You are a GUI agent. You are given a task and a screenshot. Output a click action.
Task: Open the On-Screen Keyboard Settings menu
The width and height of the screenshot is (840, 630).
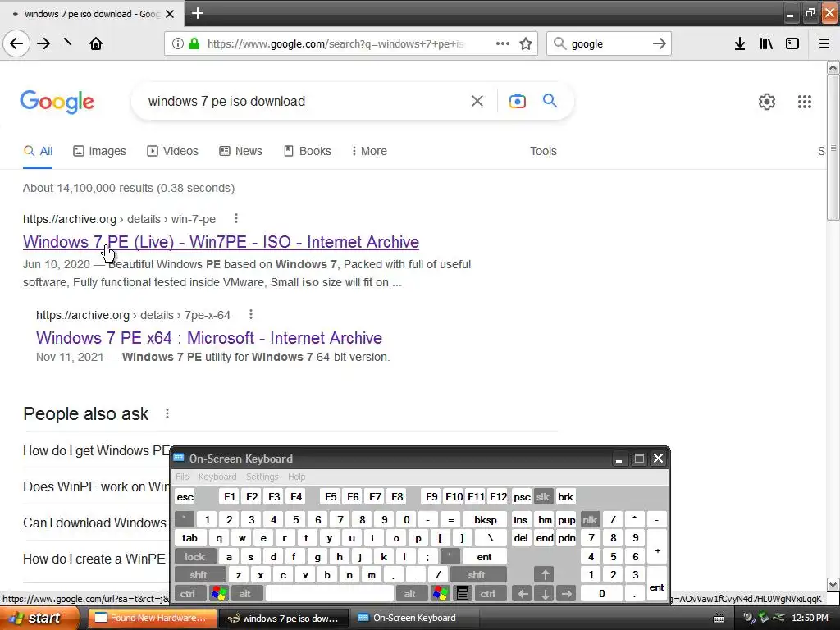(x=262, y=477)
